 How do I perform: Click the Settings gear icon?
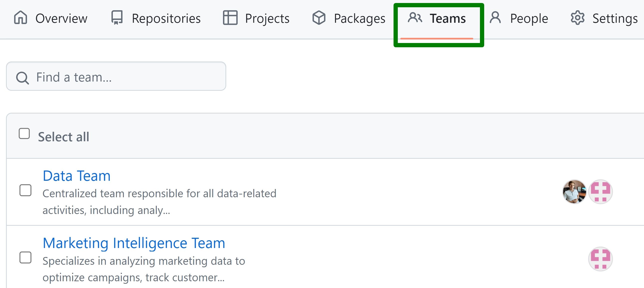point(578,18)
